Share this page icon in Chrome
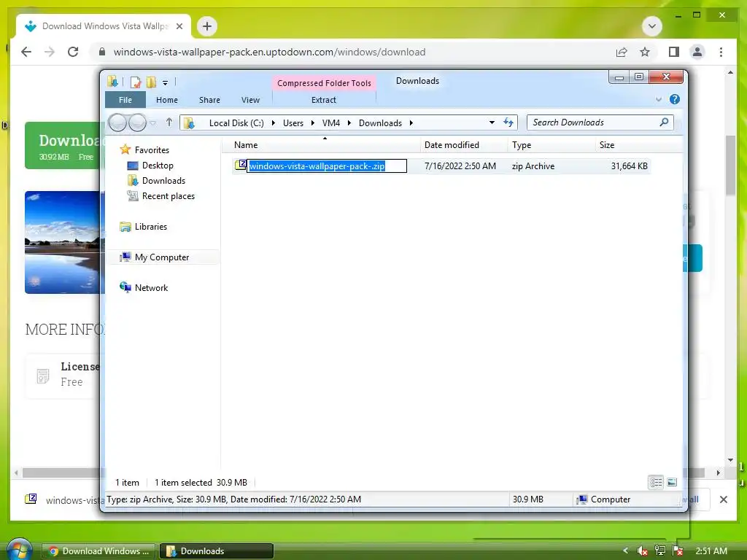 (x=622, y=52)
